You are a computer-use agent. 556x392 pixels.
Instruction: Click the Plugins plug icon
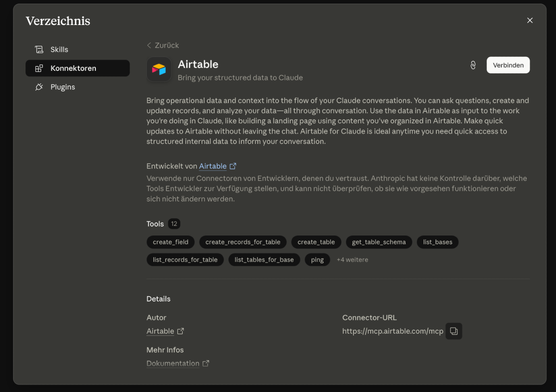(39, 87)
